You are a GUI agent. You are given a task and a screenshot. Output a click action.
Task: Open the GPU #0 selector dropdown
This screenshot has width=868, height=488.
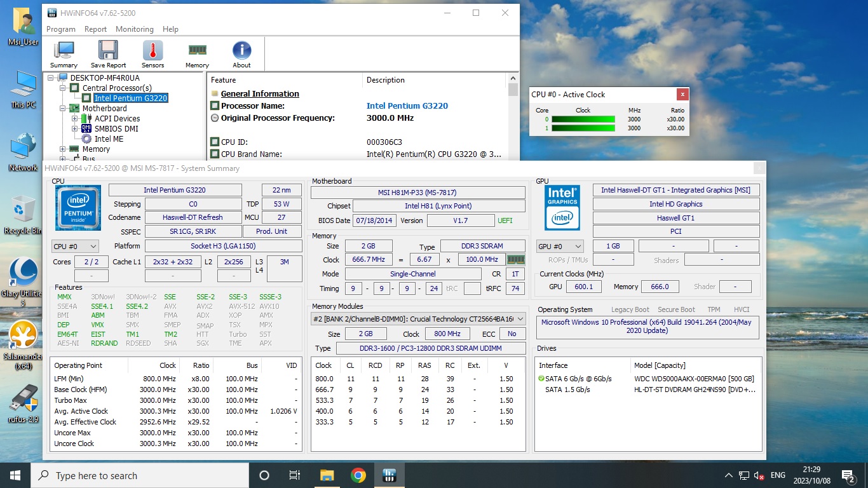pyautogui.click(x=560, y=247)
